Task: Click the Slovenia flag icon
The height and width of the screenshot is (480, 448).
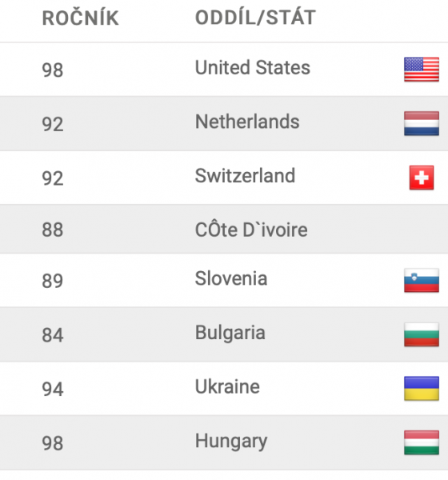Action: click(x=422, y=281)
